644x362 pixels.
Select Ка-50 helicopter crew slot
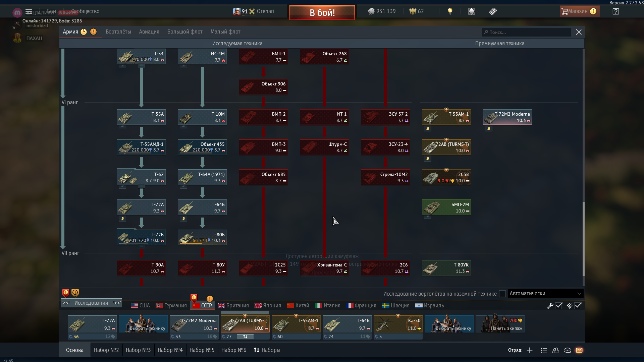point(398,324)
